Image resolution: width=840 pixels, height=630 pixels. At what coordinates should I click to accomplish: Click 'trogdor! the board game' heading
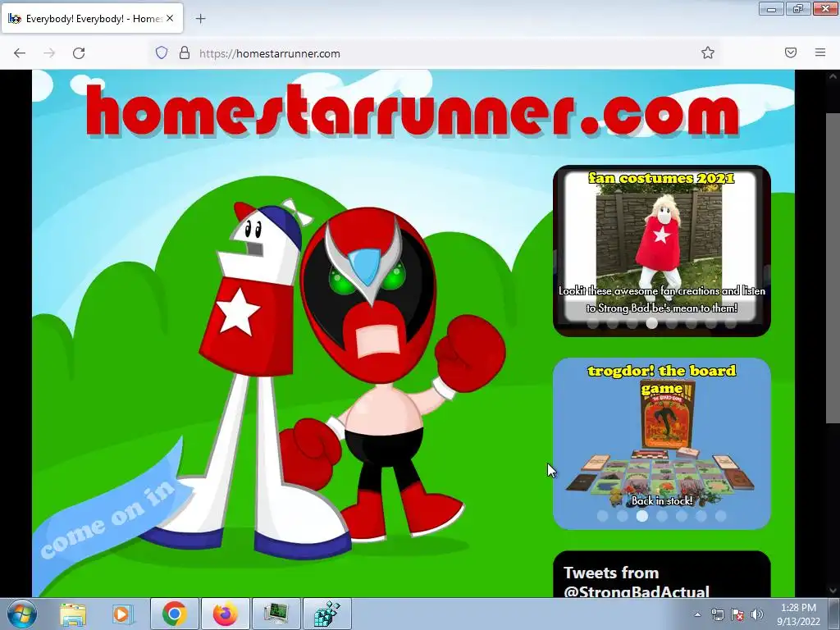coord(662,379)
